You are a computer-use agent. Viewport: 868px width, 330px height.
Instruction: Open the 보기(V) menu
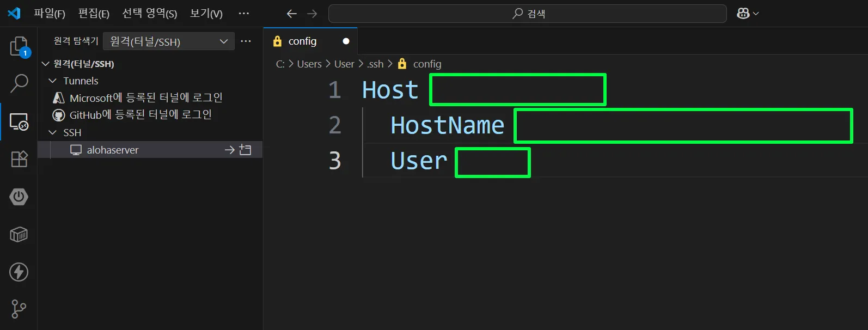click(x=206, y=14)
